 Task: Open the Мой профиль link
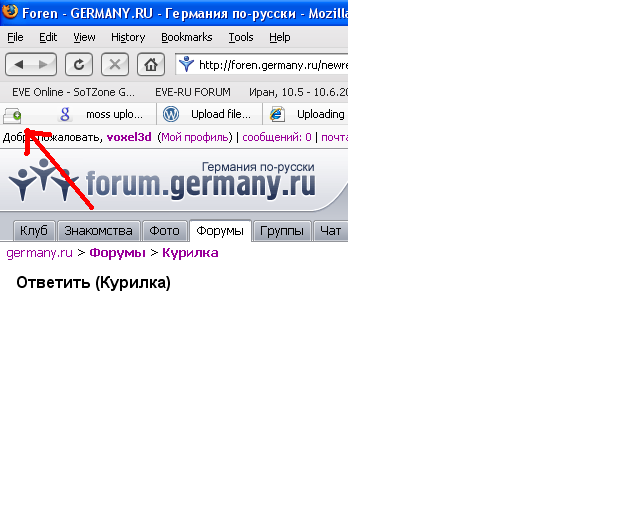195,137
